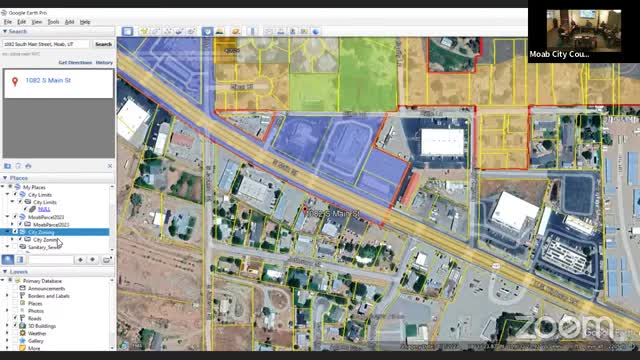Click the red pin beside 1082 S Main St result
Viewport: 640px width, 360px height.
point(15,82)
